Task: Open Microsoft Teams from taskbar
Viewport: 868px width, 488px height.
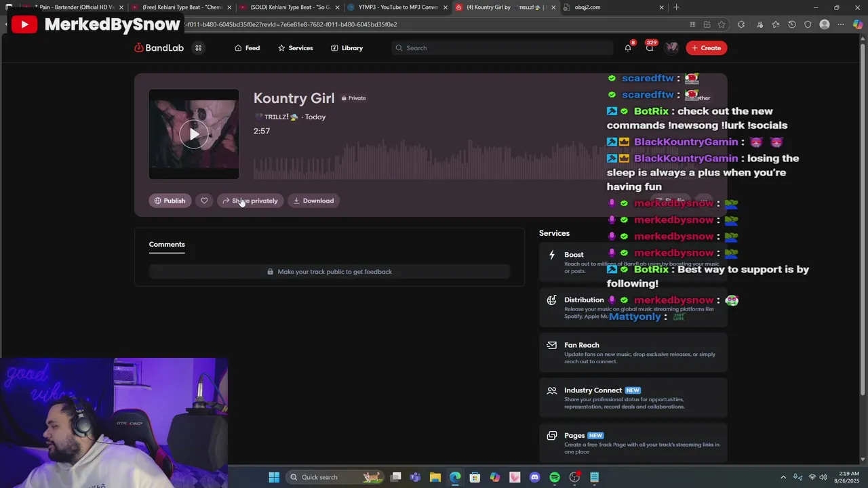Action: click(x=416, y=477)
